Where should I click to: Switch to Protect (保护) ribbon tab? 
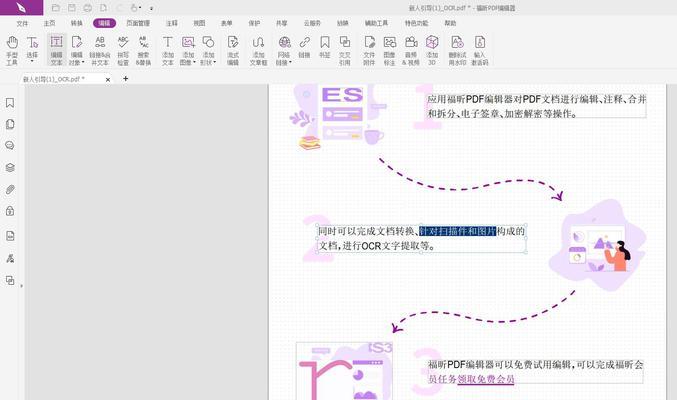pyautogui.click(x=254, y=23)
